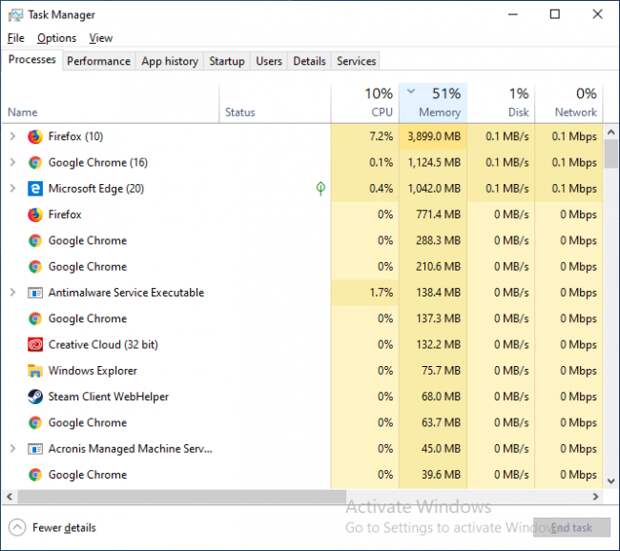
Task: Click the Microsoft Edge (20) icon
Action: pos(35,189)
